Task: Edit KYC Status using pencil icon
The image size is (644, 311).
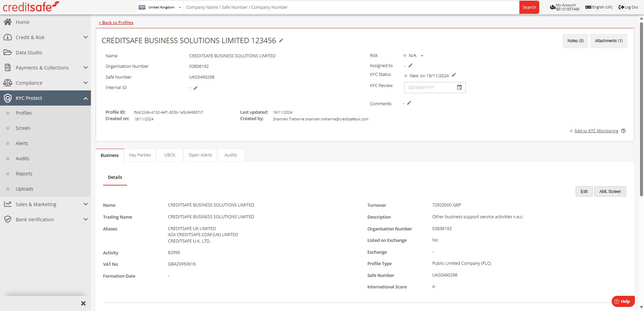Action: (454, 75)
